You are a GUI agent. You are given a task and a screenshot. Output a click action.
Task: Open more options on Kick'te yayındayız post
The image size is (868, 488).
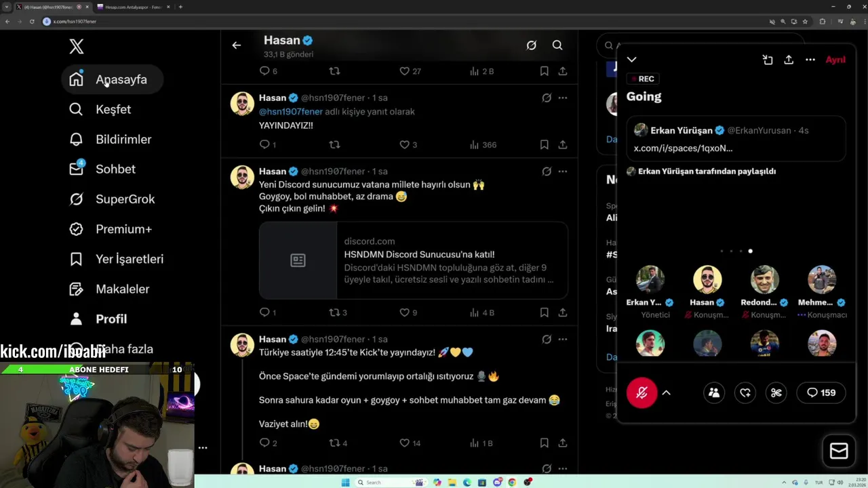pyautogui.click(x=563, y=339)
